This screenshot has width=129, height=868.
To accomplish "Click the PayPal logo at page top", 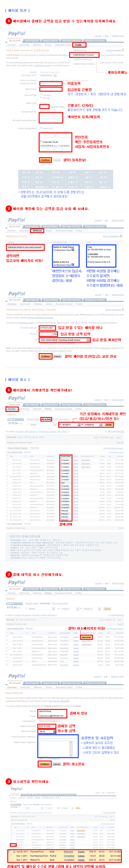I will pos(17,33).
